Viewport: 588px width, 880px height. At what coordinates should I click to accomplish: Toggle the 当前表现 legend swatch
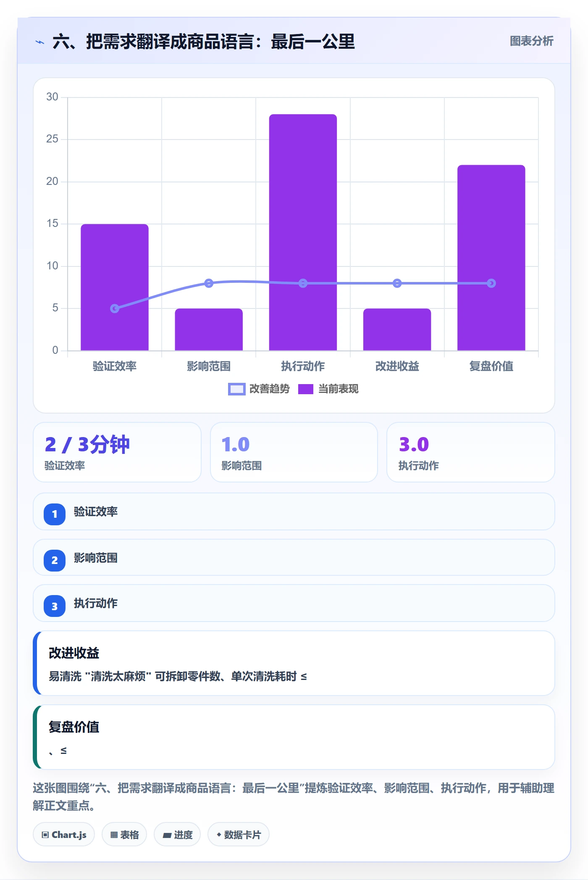(x=306, y=389)
